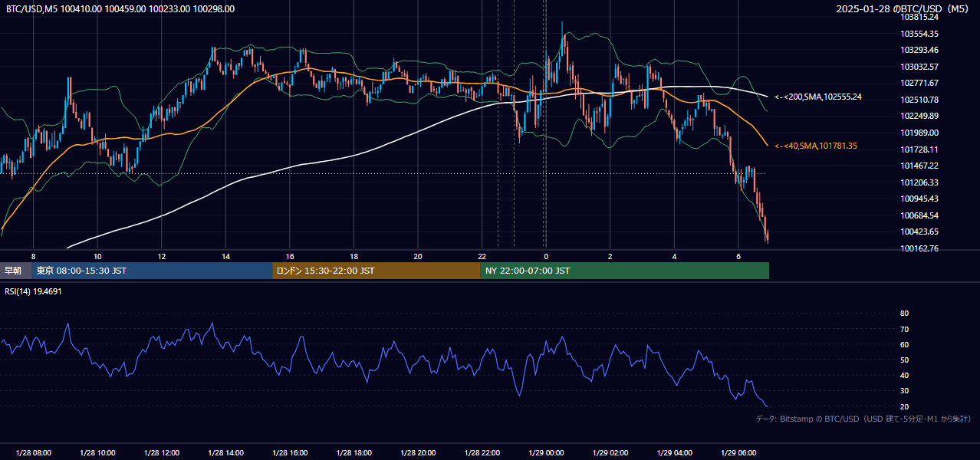Select price axis label 101206.33
The width and height of the screenshot is (980, 460).
(x=919, y=182)
